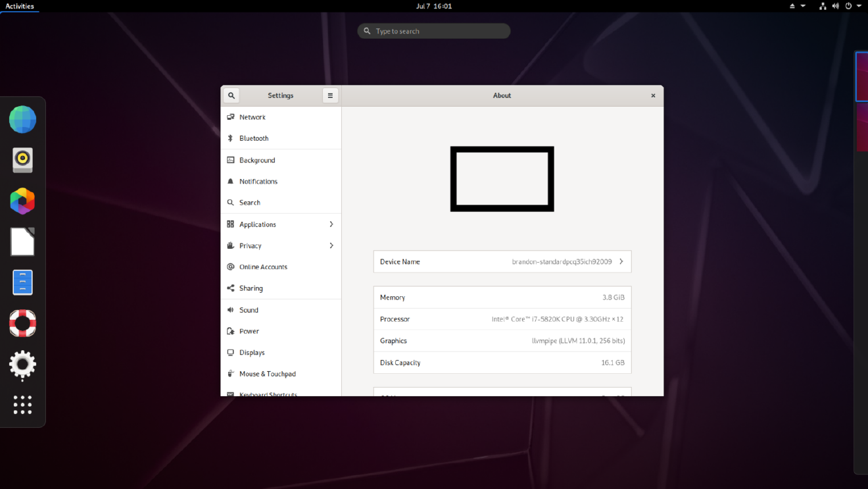The width and height of the screenshot is (868, 489).
Task: Open the Show Applications grid
Action: pyautogui.click(x=22, y=405)
